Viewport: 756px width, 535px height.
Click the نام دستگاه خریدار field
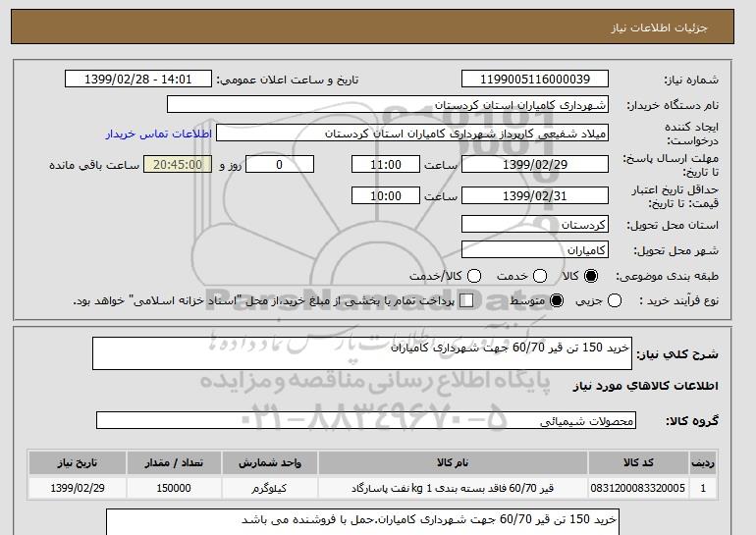tap(388, 105)
